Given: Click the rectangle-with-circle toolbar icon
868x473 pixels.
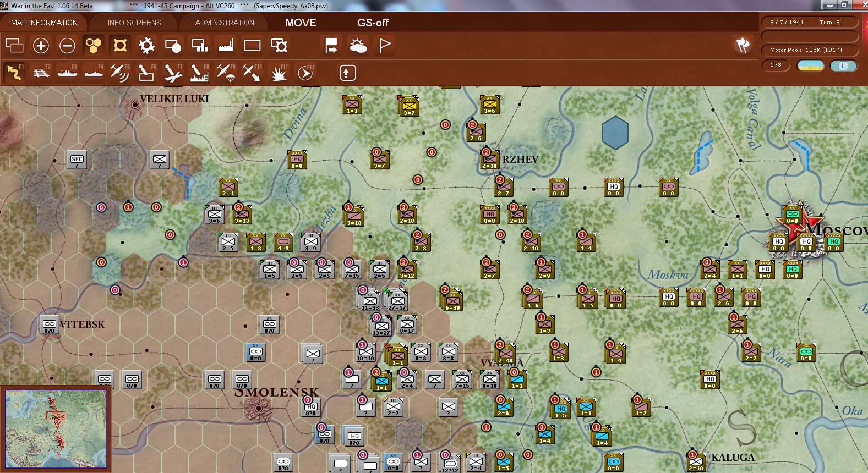Looking at the screenshot, I should pos(173,45).
